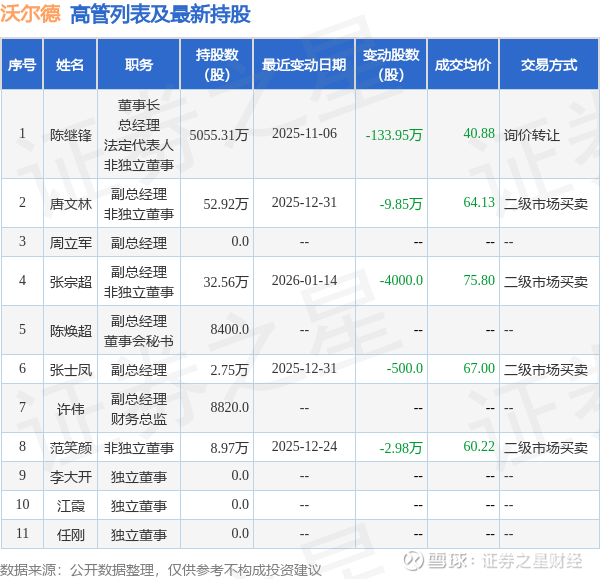Click the holding value 8820.0

(x=230, y=407)
